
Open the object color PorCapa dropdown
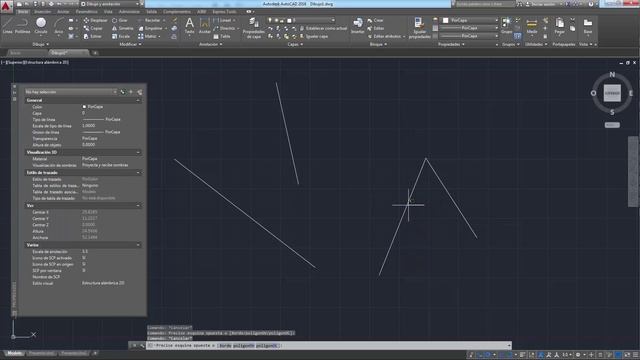coord(471,20)
